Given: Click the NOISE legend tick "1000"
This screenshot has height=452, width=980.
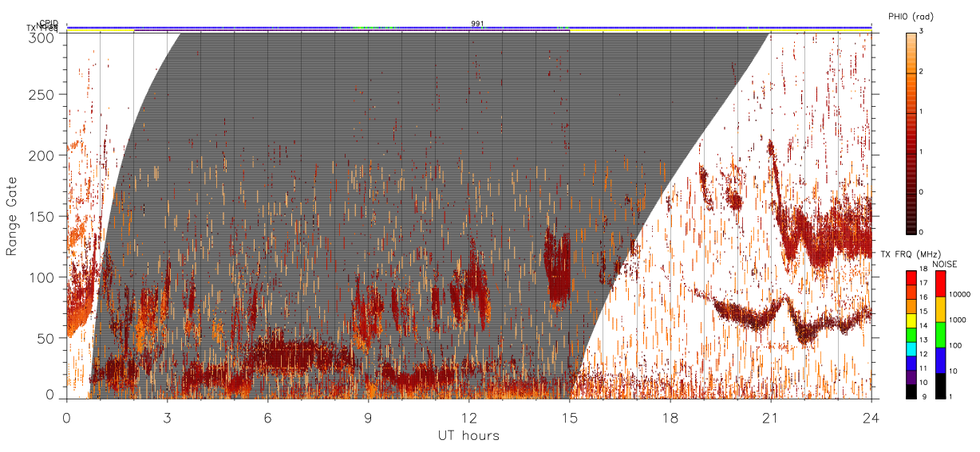Looking at the screenshot, I should pos(957,320).
